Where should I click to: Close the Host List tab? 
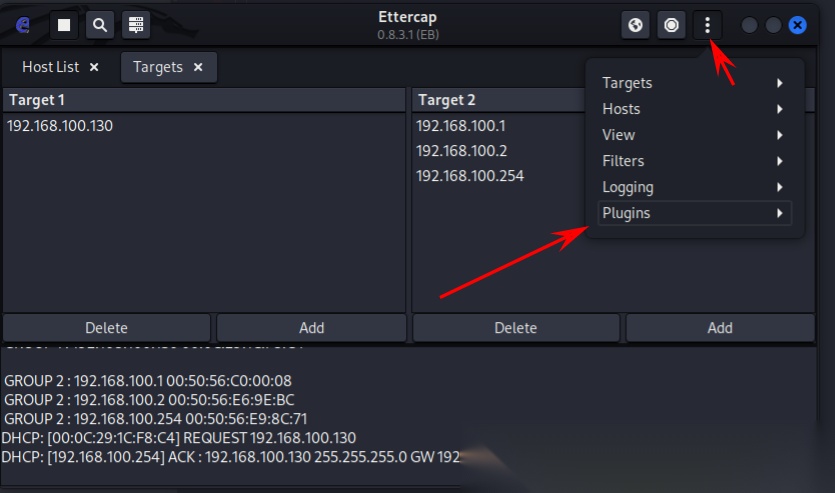(x=94, y=67)
